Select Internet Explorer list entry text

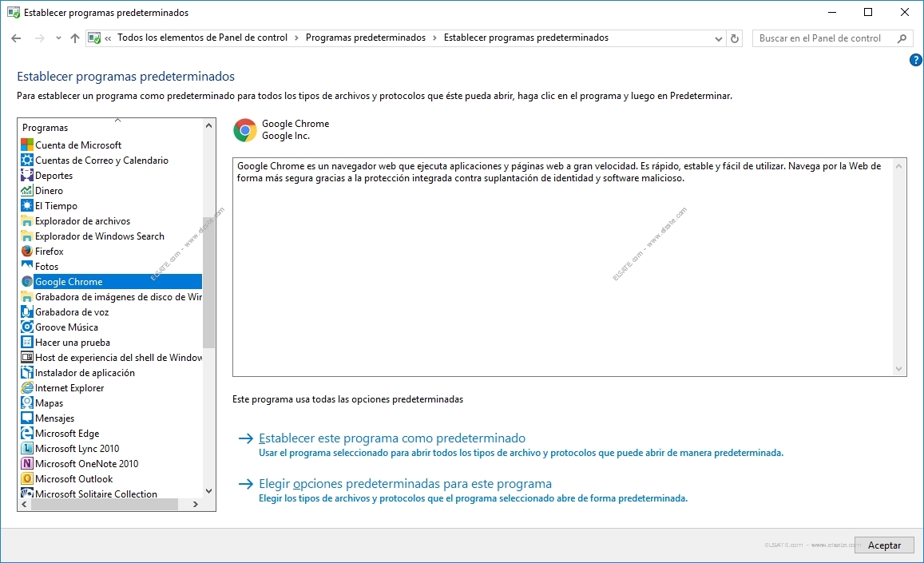[69, 388]
